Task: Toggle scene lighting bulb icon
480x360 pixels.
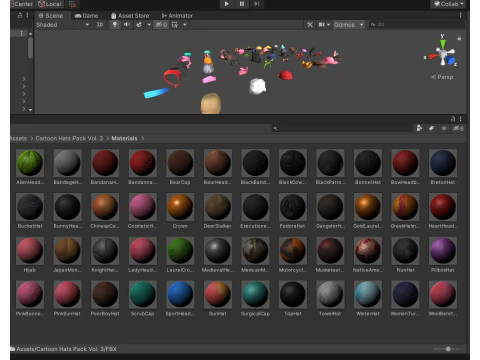Action: click(x=115, y=25)
